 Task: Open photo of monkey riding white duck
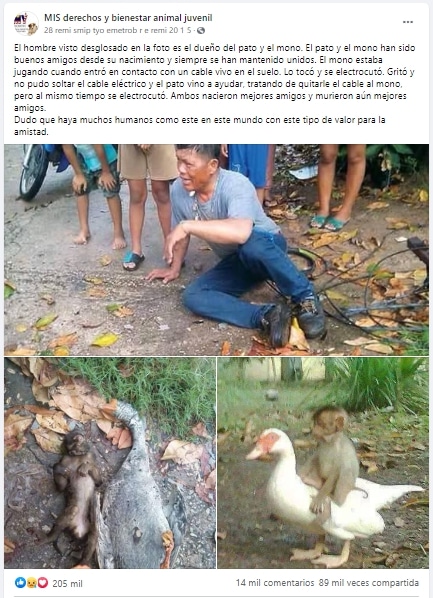pyautogui.click(x=323, y=463)
